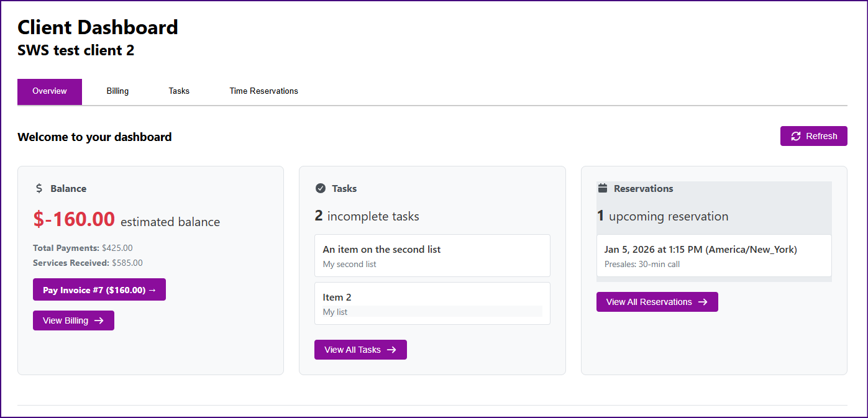Screen dimensions: 868x418
Task: Refresh the dashboard
Action: 813,136
